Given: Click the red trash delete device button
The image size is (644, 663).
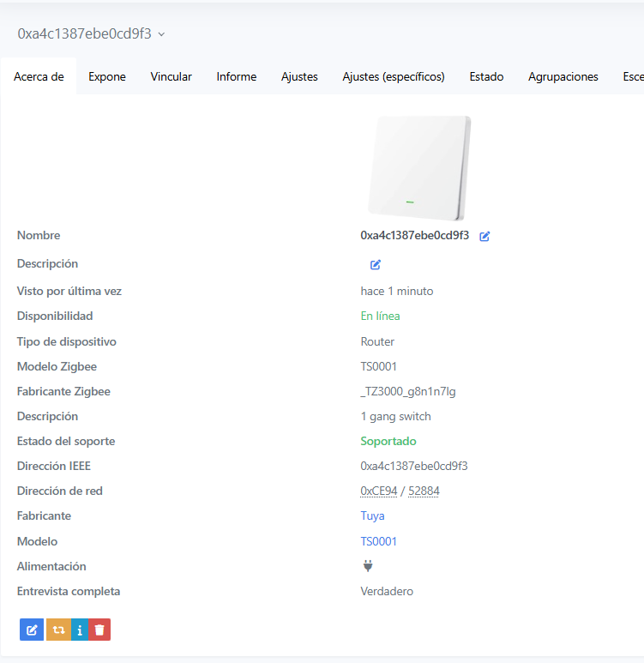Looking at the screenshot, I should pyautogui.click(x=99, y=630).
